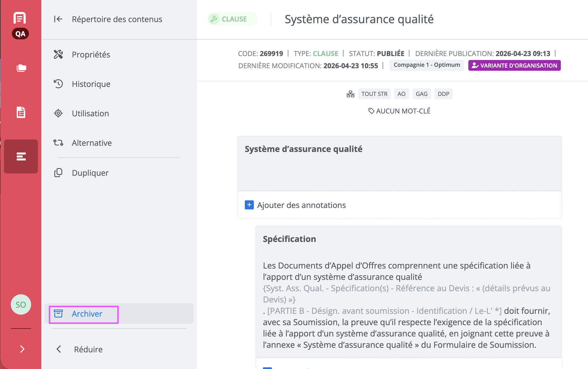
Task: Click the PARTIE B - Désign. avant soumission placeholder
Action: tap(384, 311)
